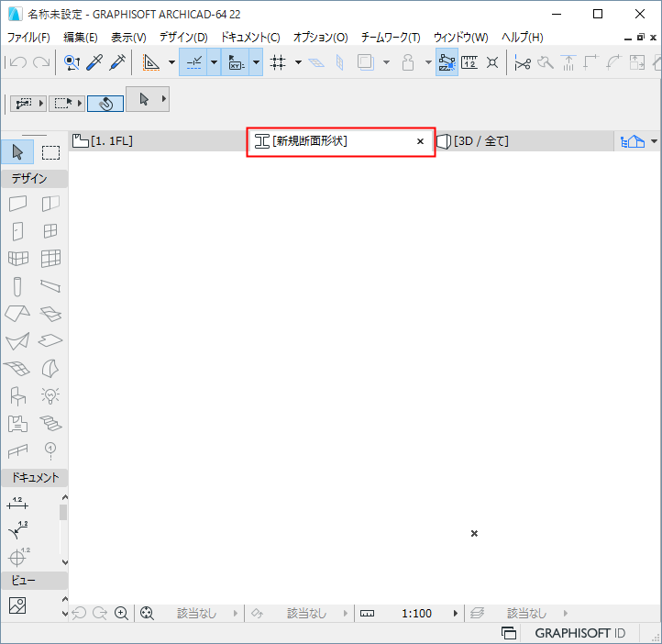Click the Pick Up Parameters eyedropper

pyautogui.click(x=94, y=62)
